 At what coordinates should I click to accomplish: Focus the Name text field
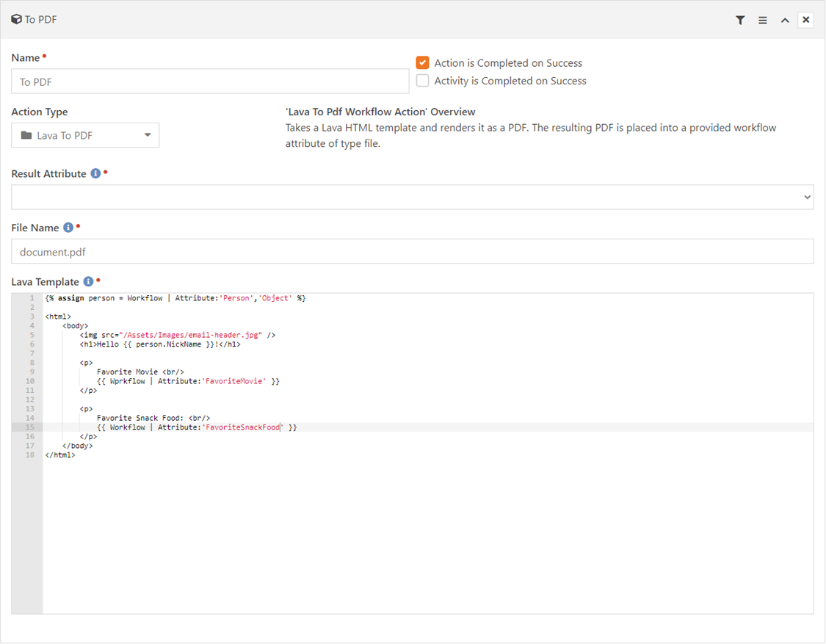point(210,82)
